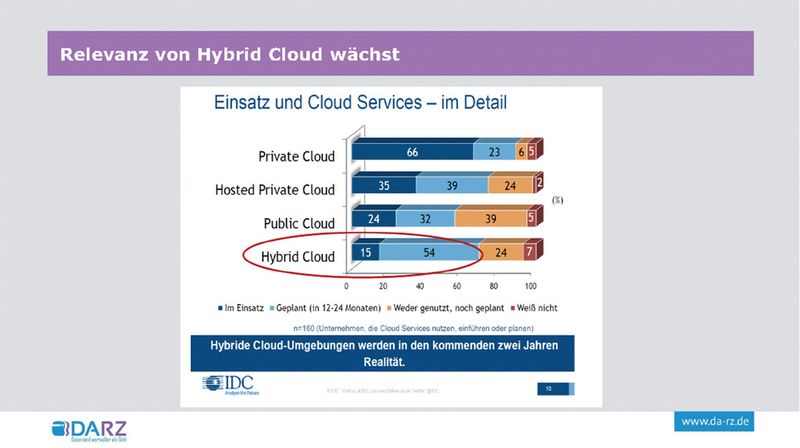
Task: Click the 'Relevanz von Hybrid Cloud wächst' title
Action: pos(230,54)
